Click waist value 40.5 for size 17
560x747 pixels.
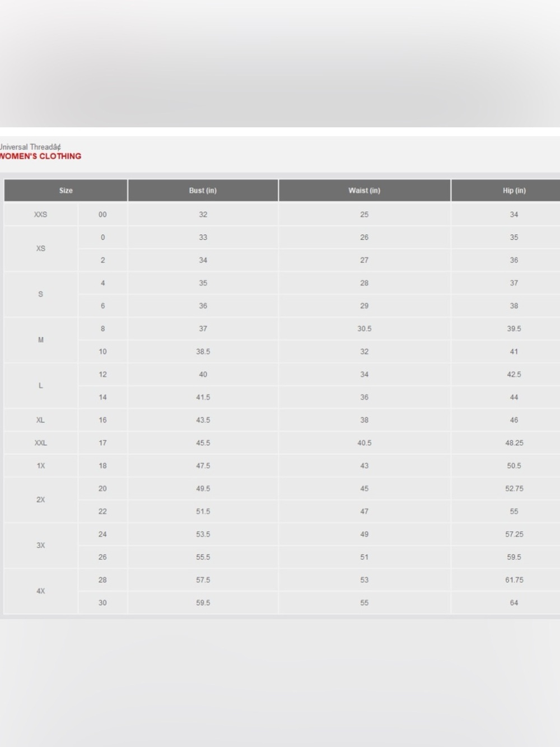coord(364,443)
